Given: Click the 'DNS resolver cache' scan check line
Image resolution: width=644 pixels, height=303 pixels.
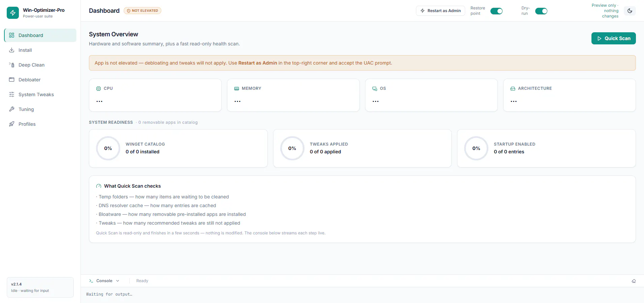Looking at the screenshot, I should pos(156,205).
